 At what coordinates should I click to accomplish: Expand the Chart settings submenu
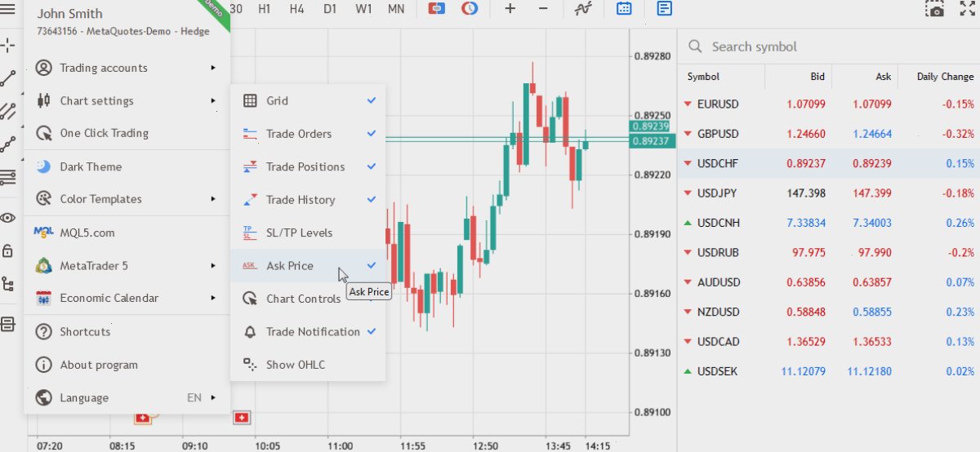[127, 101]
